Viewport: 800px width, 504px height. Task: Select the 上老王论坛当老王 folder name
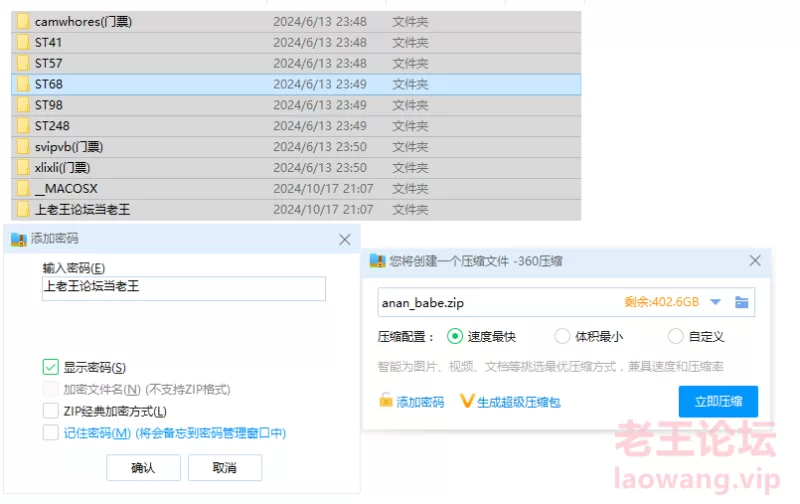(82, 209)
